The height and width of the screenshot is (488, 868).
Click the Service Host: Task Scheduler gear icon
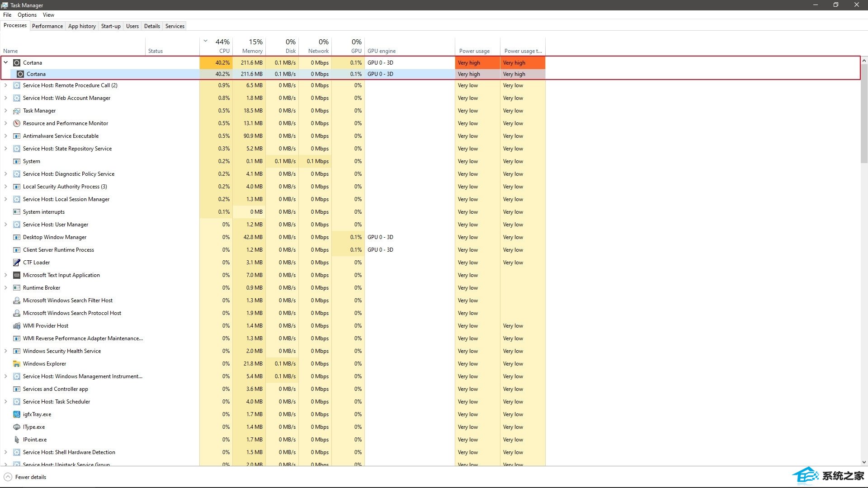pos(17,402)
